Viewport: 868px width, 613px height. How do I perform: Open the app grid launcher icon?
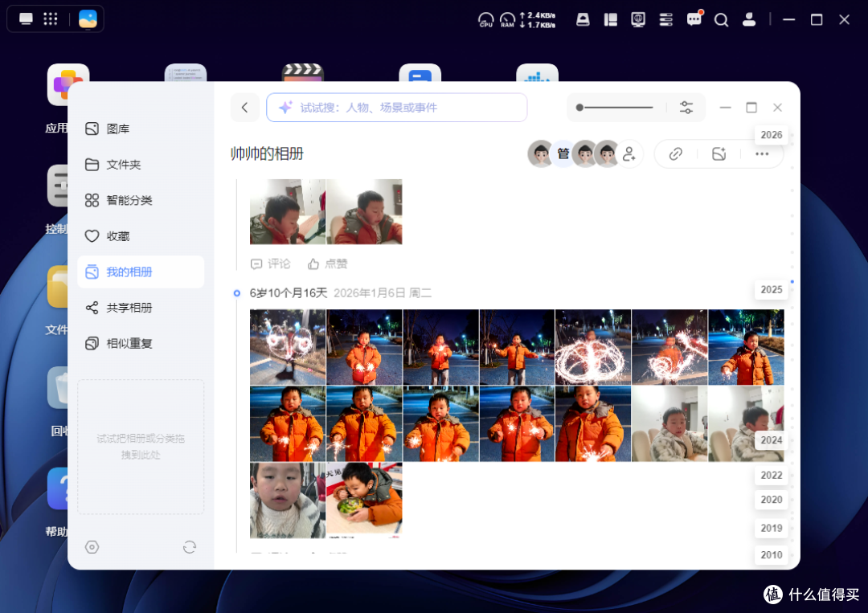[x=51, y=19]
